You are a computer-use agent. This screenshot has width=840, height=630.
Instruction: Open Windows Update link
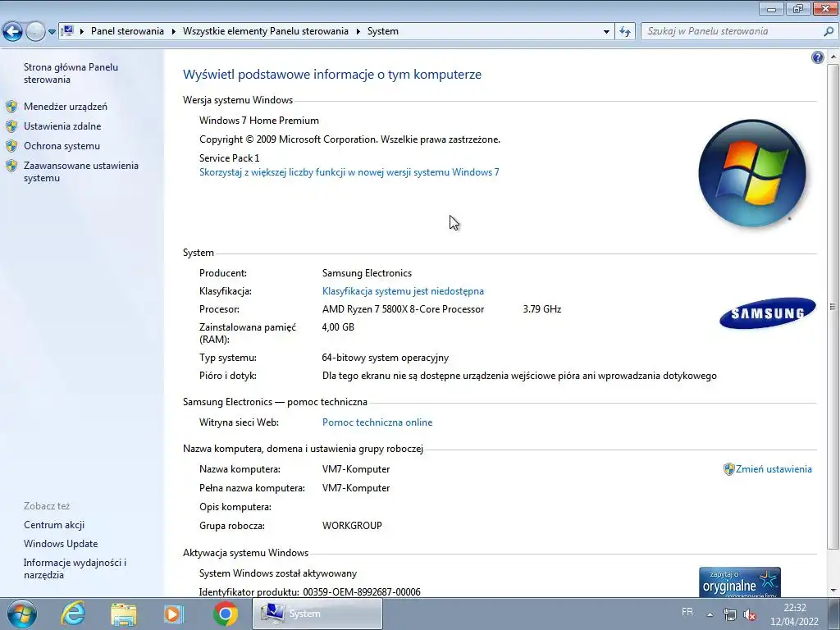[61, 544]
